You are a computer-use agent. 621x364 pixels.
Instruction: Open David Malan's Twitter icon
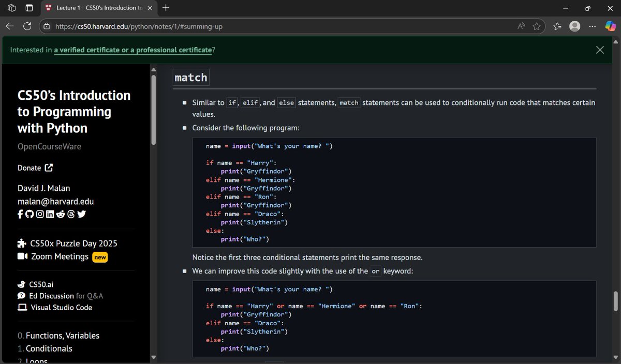[81, 215]
